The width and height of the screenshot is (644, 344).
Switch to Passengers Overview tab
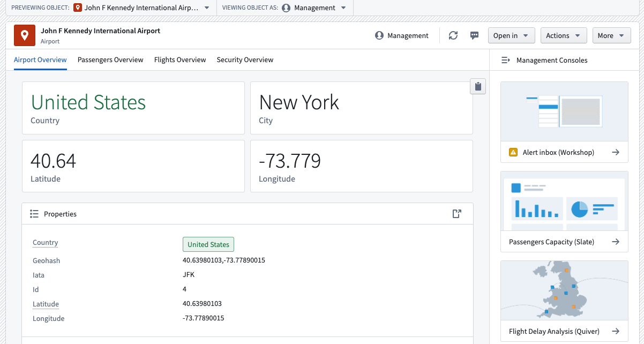pos(110,59)
